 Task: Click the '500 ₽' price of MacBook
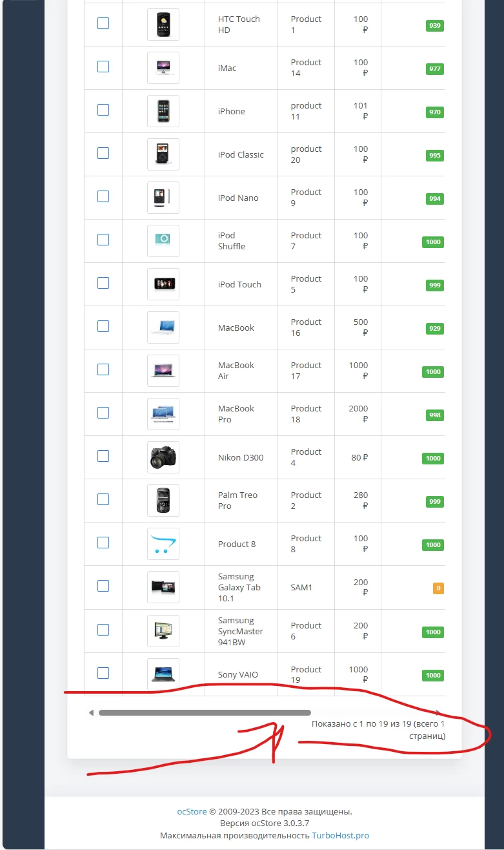tap(361, 327)
